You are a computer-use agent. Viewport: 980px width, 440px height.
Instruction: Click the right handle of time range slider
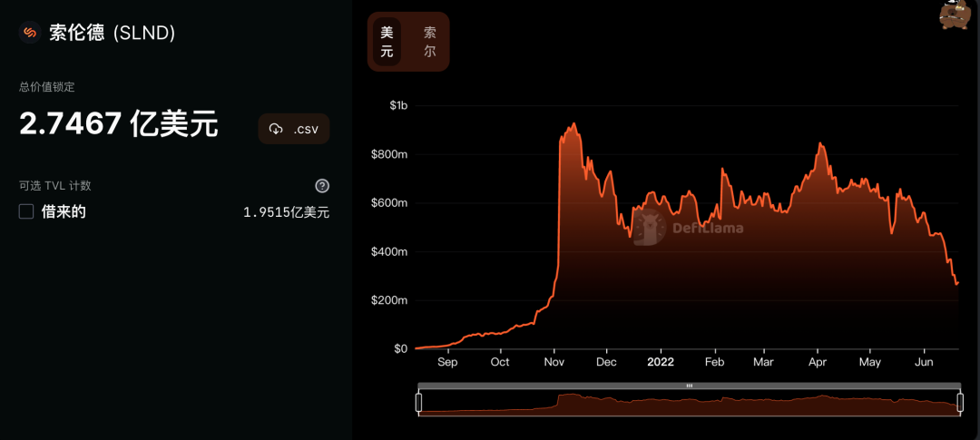point(960,403)
